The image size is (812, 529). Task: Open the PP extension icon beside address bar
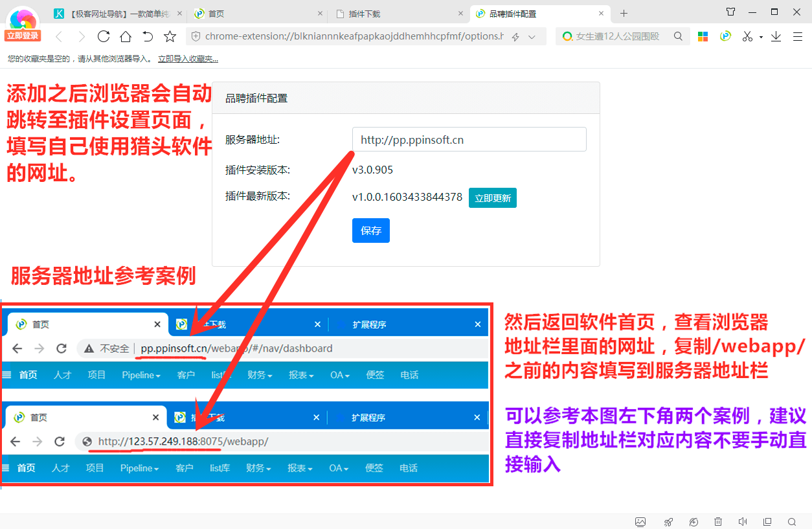click(725, 36)
